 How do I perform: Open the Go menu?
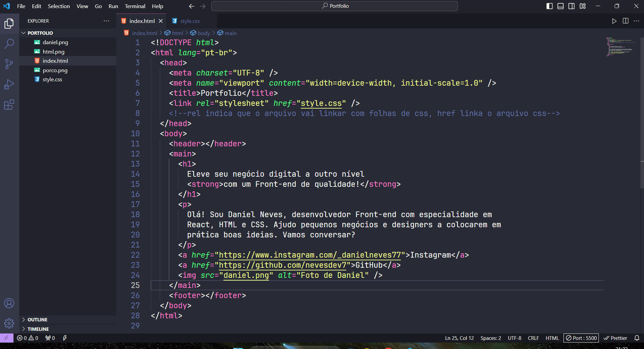point(98,6)
